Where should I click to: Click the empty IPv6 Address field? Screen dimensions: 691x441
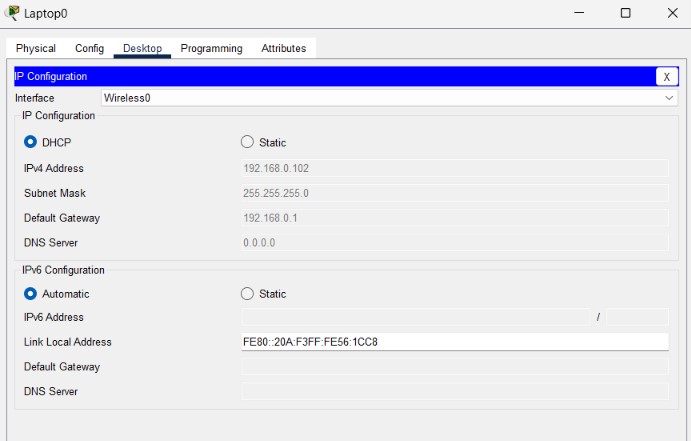tap(415, 317)
